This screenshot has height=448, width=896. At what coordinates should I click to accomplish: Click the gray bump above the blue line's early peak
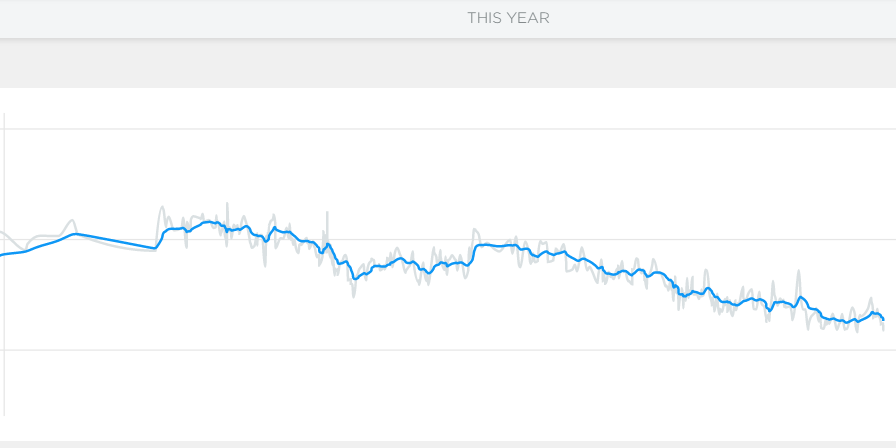coord(71,223)
